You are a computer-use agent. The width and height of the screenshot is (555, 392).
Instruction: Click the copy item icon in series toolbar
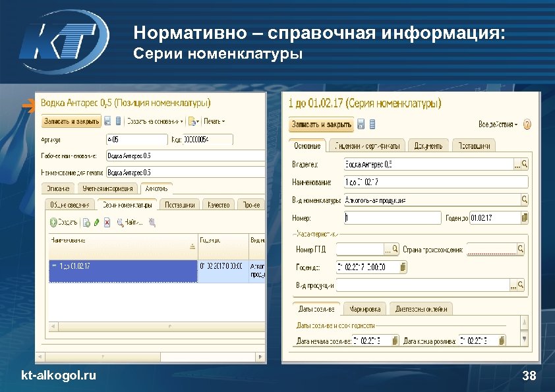click(x=86, y=223)
